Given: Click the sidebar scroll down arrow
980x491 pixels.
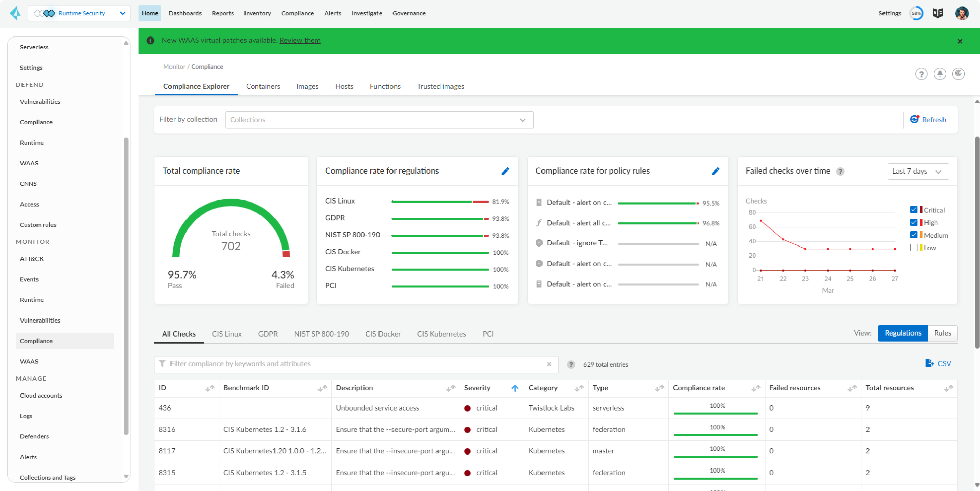Looking at the screenshot, I should tap(126, 477).
